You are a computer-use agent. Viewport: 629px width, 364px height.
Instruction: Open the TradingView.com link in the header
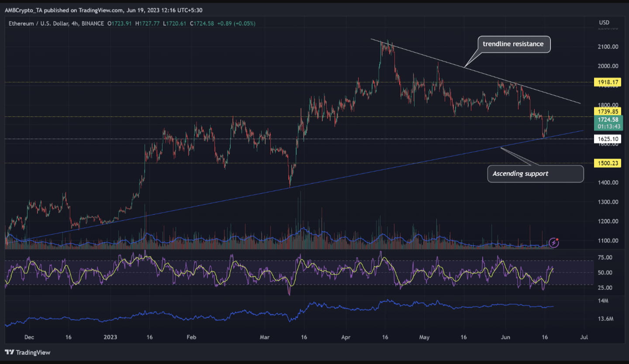[x=101, y=10]
